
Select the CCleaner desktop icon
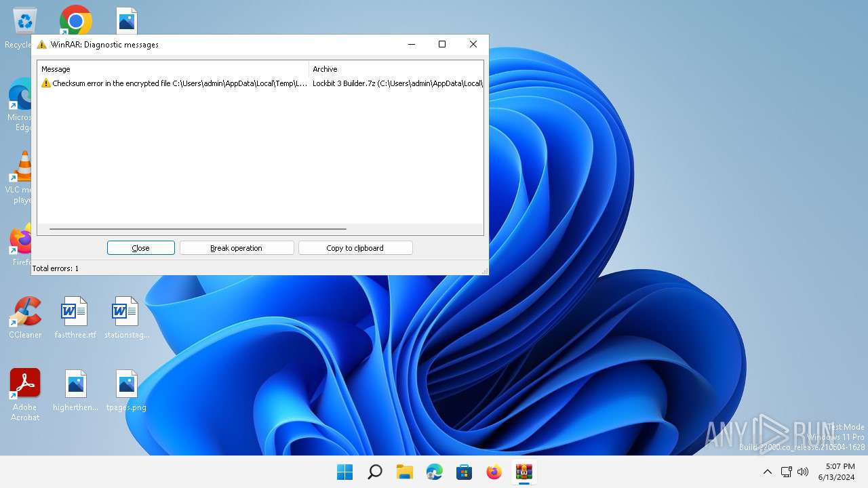[x=25, y=317]
